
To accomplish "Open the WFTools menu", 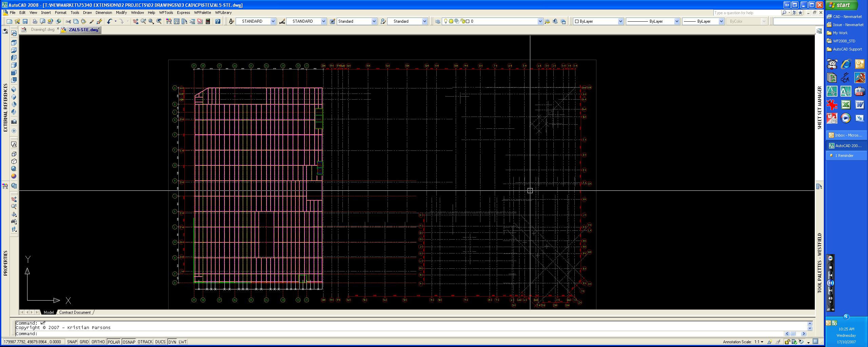I will (x=166, y=13).
